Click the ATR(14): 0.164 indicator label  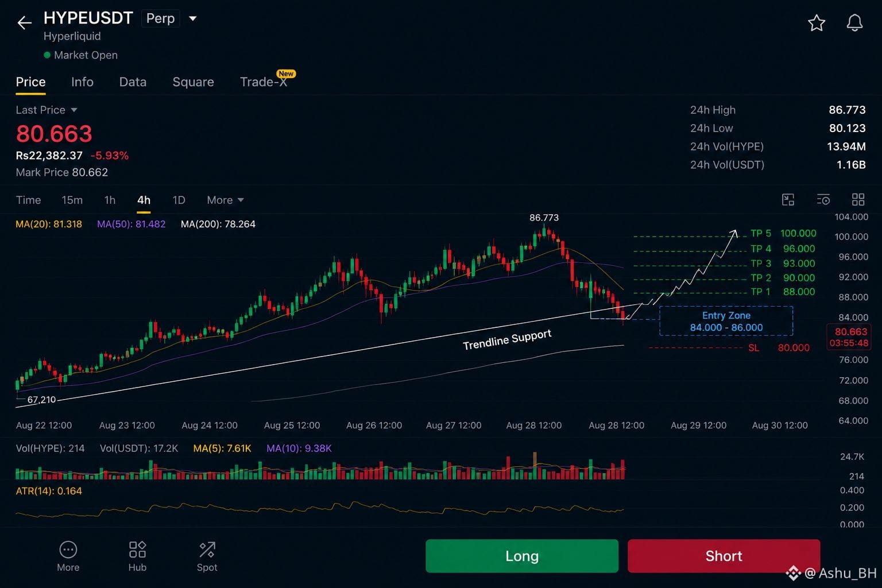click(x=49, y=491)
